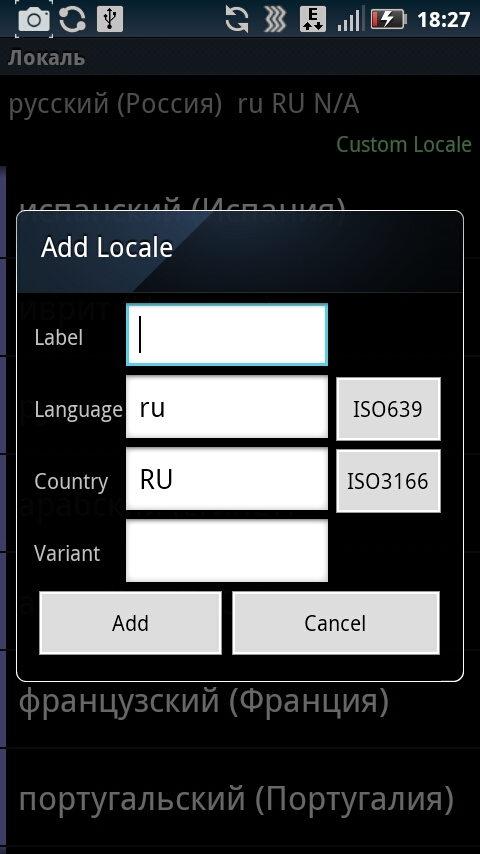Open the ISO3166 country code list
The image size is (480, 854).
point(388,481)
